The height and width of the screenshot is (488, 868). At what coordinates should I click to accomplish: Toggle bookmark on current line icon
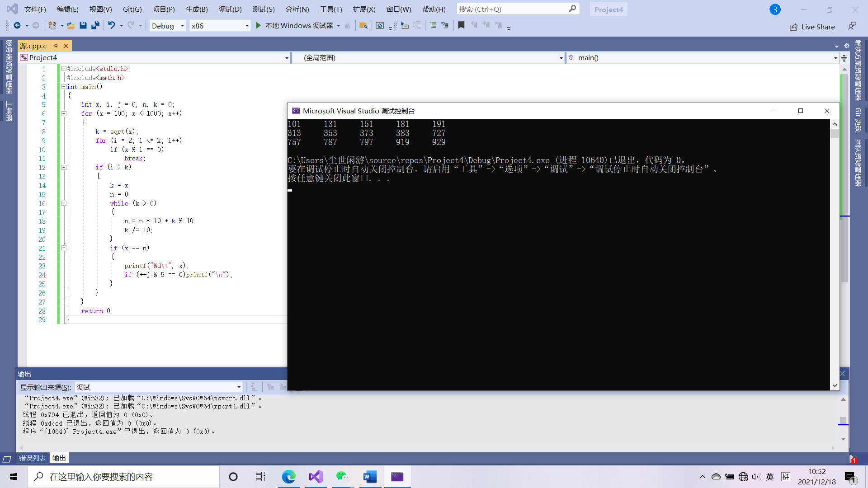pos(461,26)
